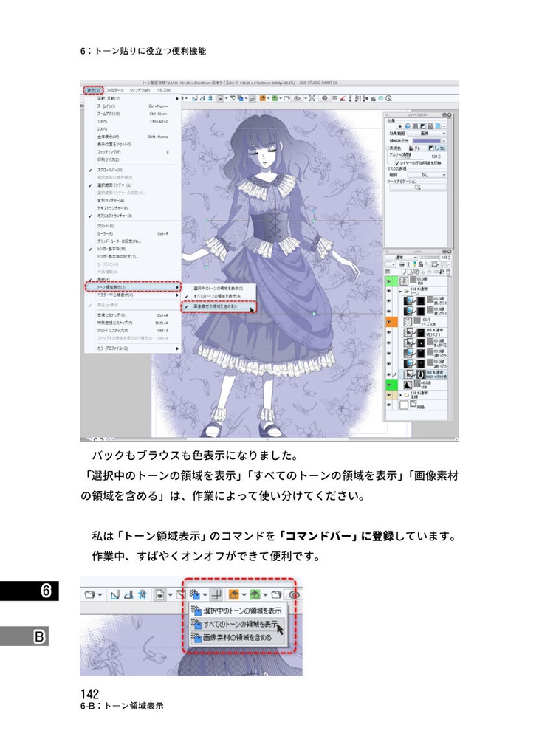Select Border effect black dot icon in Layer Property
The width and height of the screenshot is (539, 756).
[400, 126]
